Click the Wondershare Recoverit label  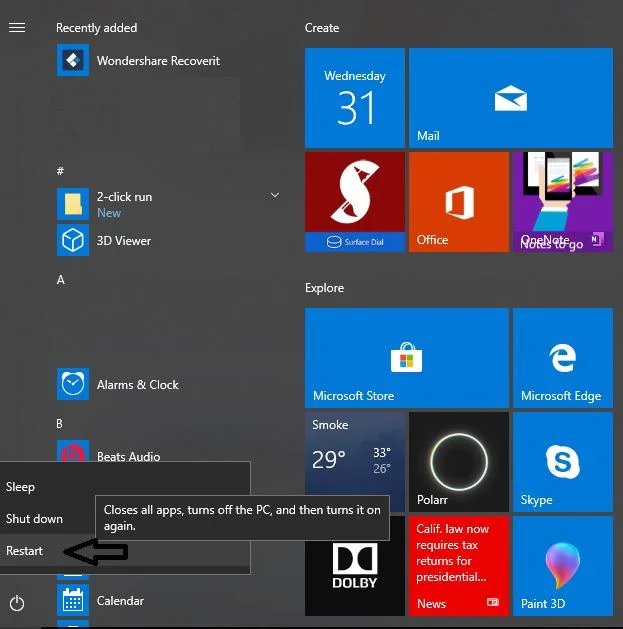(x=158, y=61)
